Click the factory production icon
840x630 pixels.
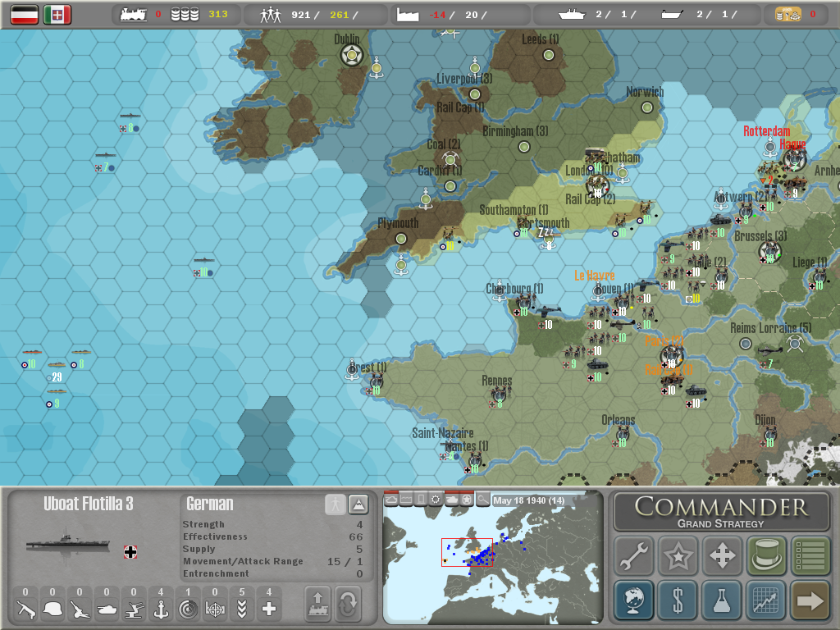click(x=408, y=15)
